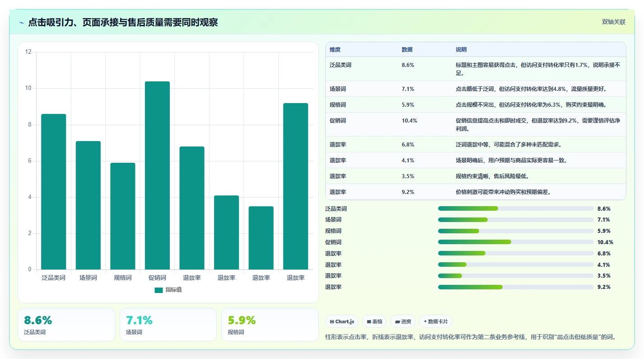Click the page title 点击吸引力、页面承接与售后质量
The image size is (644, 359).
(123, 22)
